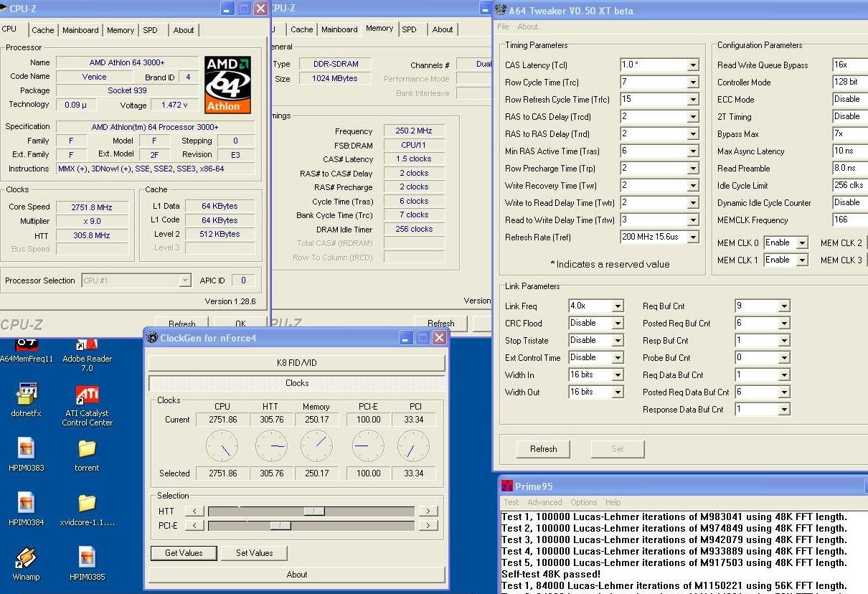Click the HTT slider right arrow
Image resolution: width=868 pixels, height=594 pixels.
428,511
